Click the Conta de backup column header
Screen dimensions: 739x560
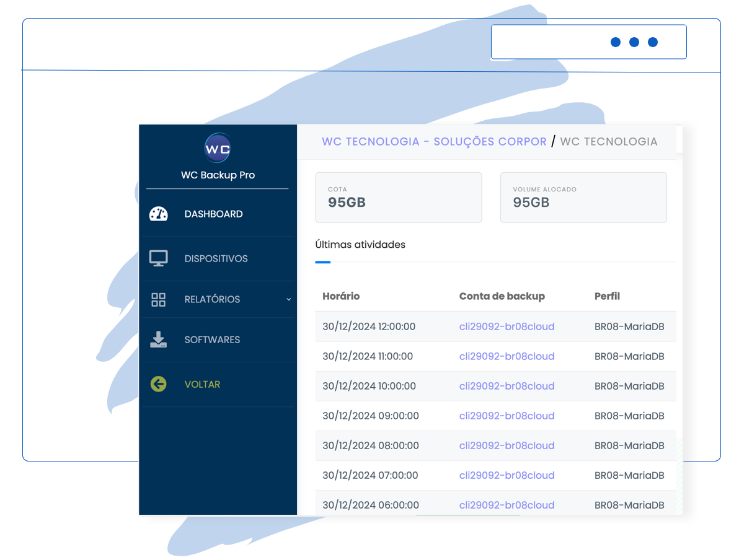502,296
